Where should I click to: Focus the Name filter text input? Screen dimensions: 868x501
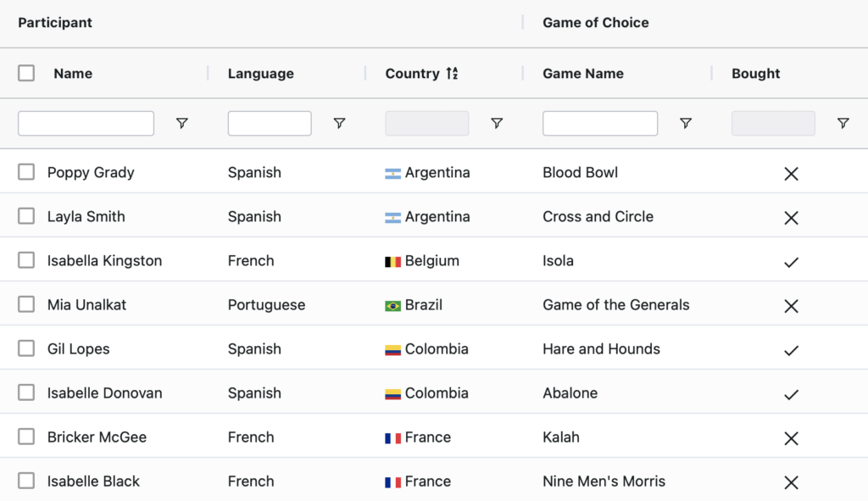click(x=86, y=124)
